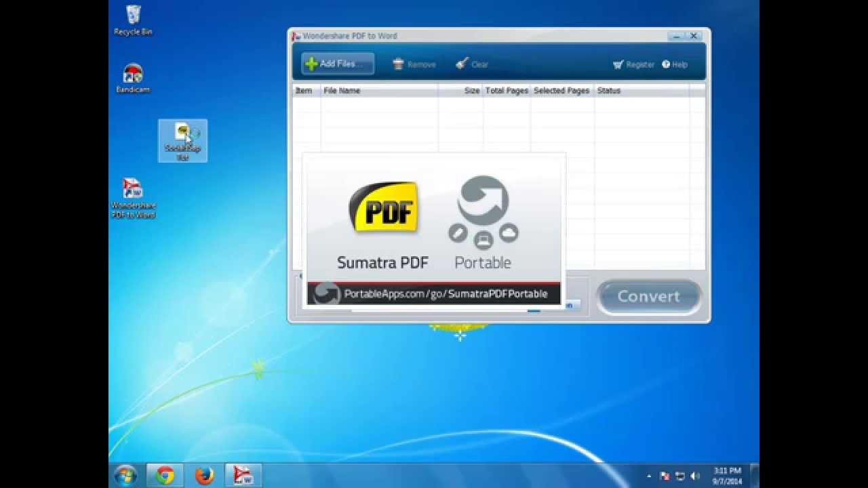Select the Recycle Bin desktop icon
The width and height of the screenshot is (868, 488).
click(133, 20)
